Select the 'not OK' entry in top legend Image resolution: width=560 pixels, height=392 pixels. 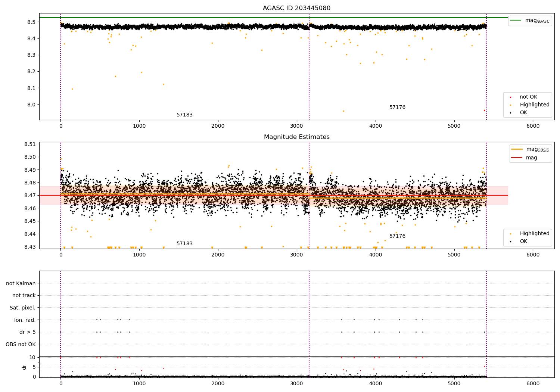[528, 97]
